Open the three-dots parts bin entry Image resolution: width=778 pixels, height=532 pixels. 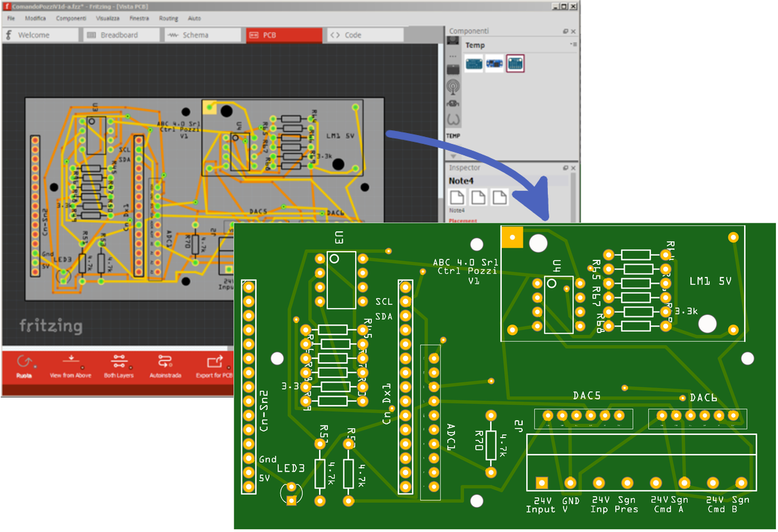click(x=453, y=56)
